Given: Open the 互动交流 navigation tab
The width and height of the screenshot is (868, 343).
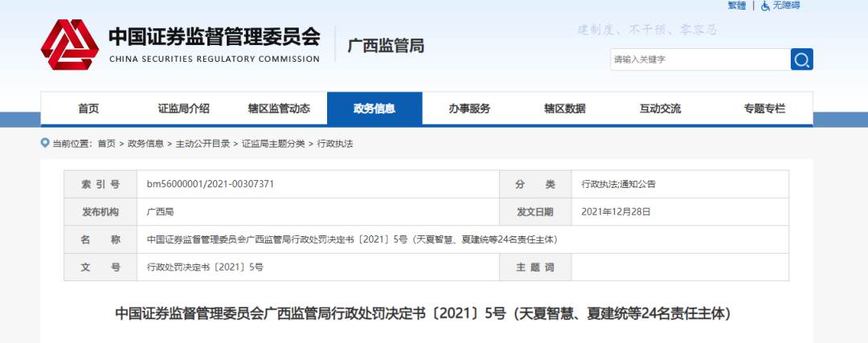Looking at the screenshot, I should point(661,108).
